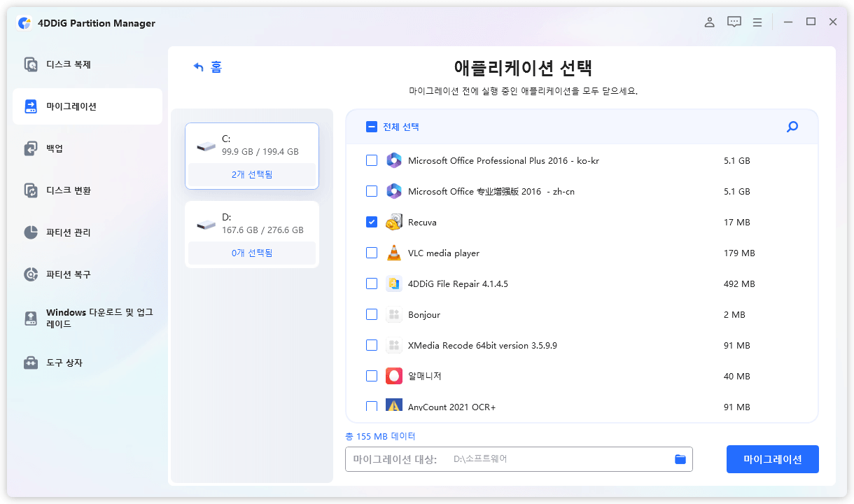Click the Office Professional Plus ko-kr icon
854x504 pixels.
pos(394,160)
